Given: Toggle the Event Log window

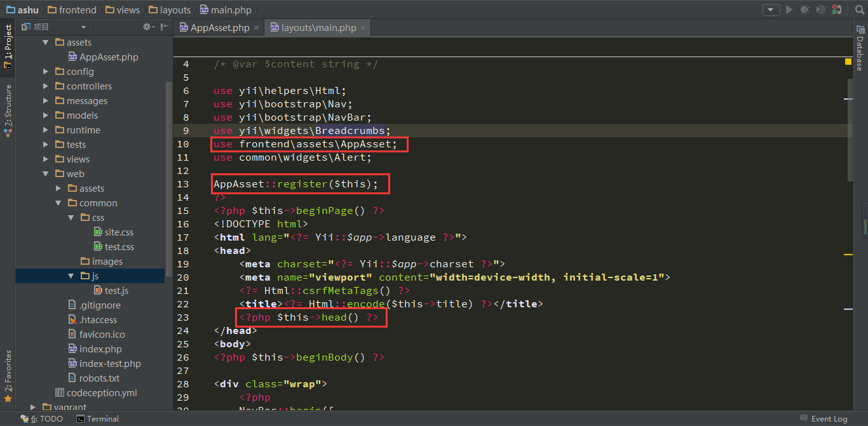Looking at the screenshot, I should [x=824, y=418].
